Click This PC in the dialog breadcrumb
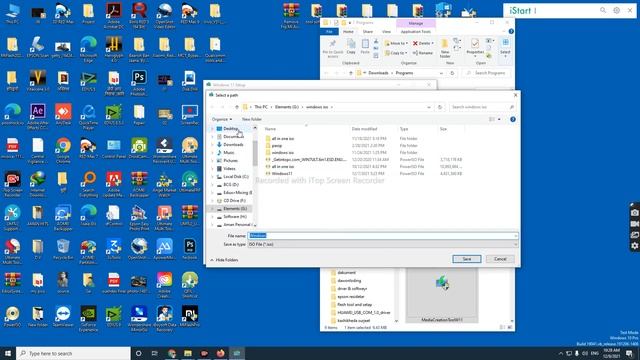The height and width of the screenshot is (360, 640). coord(261,107)
